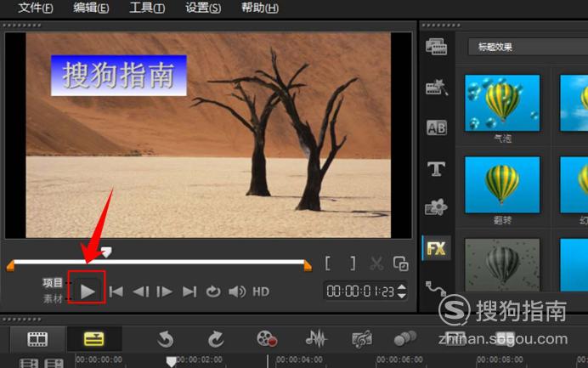Set Mark-in with left bracket button
Screen dimensions: 588x368
pyautogui.click(x=328, y=263)
